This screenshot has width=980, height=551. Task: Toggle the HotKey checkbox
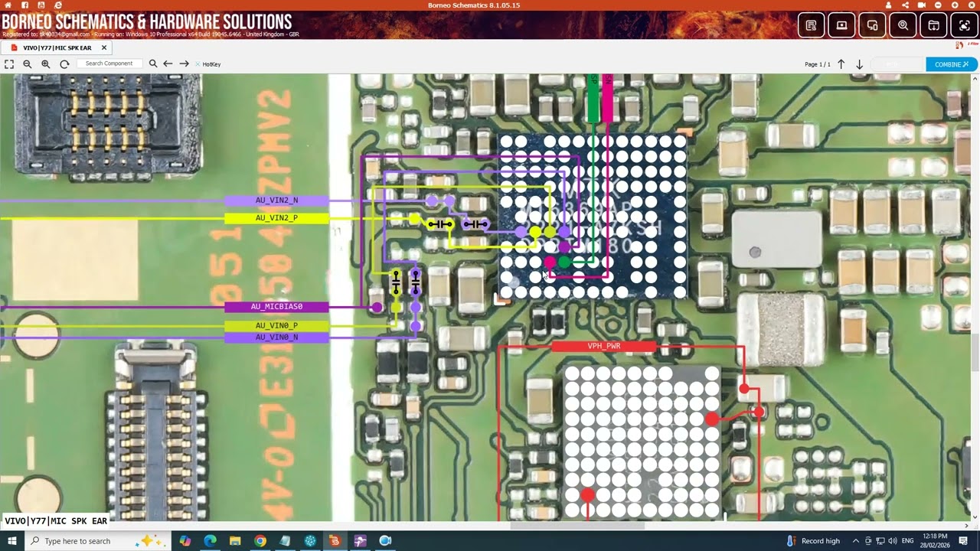pos(198,64)
